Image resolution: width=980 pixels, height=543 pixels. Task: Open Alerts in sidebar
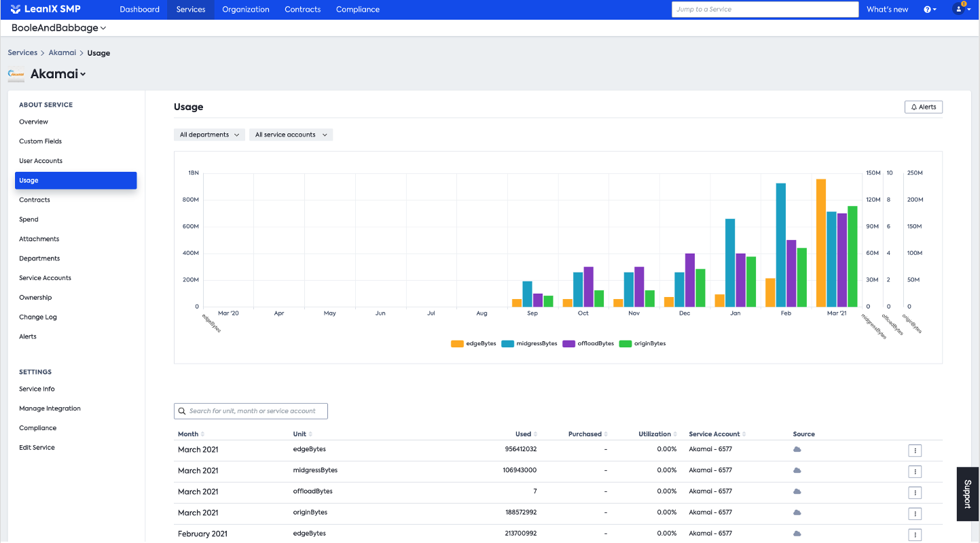28,336
